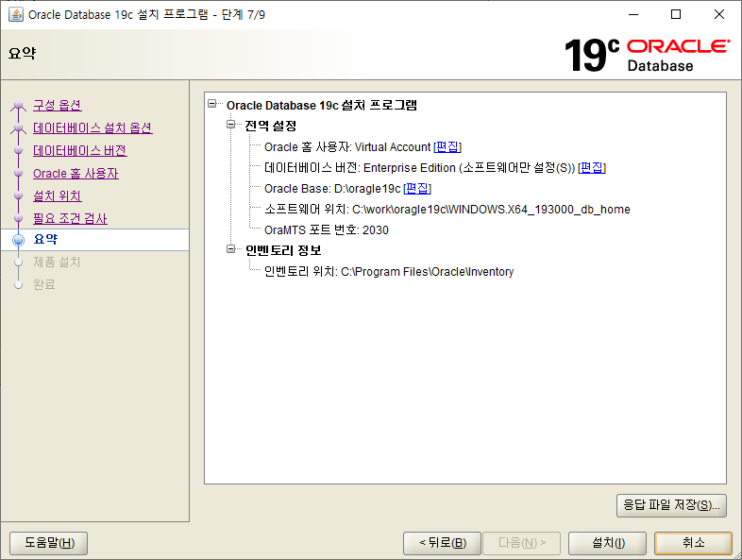742x560 pixels.
Task: Select the 인벤토리 정보 heading text
Action: click(283, 250)
